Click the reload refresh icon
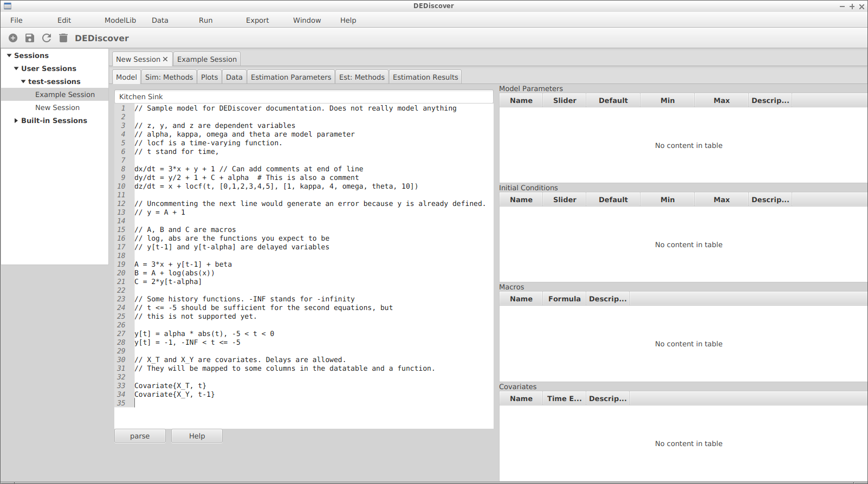Screen dimensions: 868x484 pyautogui.click(x=47, y=38)
